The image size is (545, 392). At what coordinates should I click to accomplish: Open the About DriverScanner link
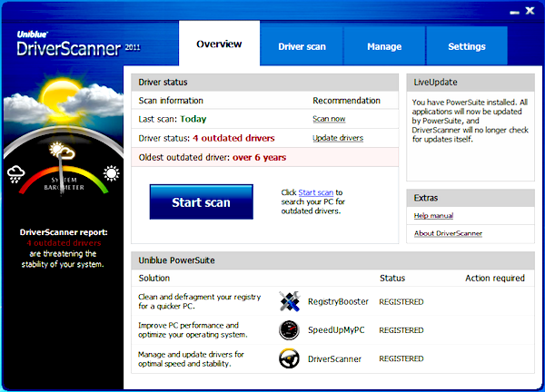pyautogui.click(x=448, y=233)
